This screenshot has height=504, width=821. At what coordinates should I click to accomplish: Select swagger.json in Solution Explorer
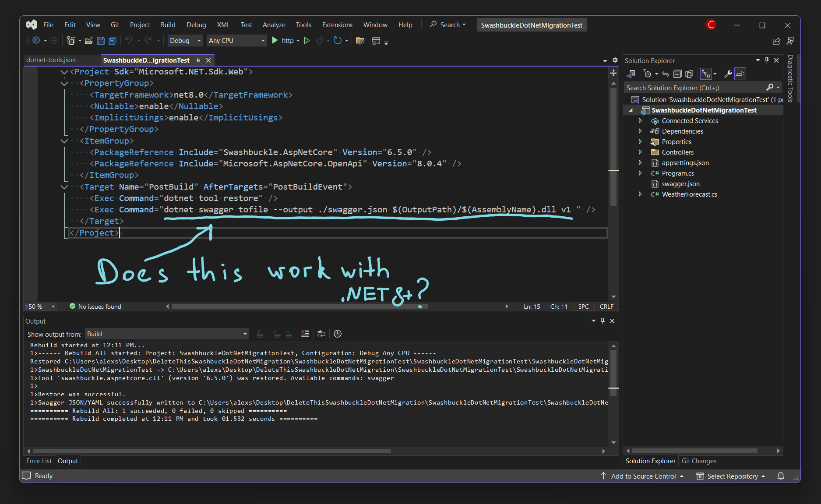coord(680,184)
